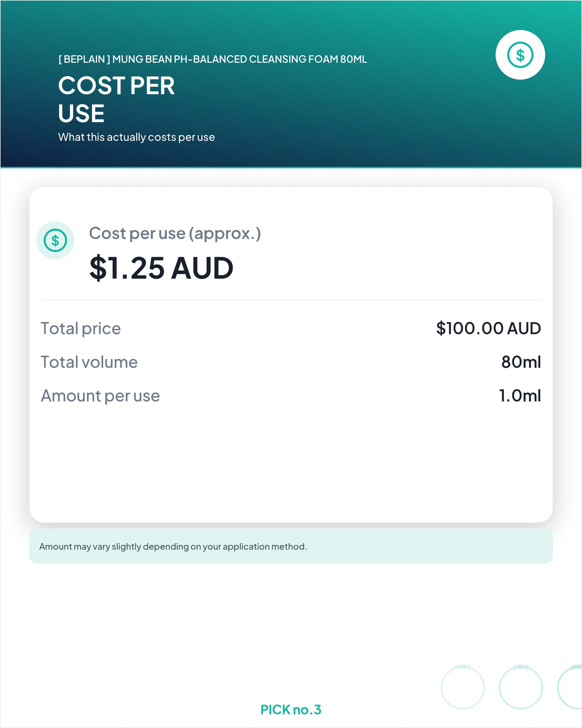Click the COST PER USE heading
Viewport: 582px width, 728px height.
click(116, 99)
